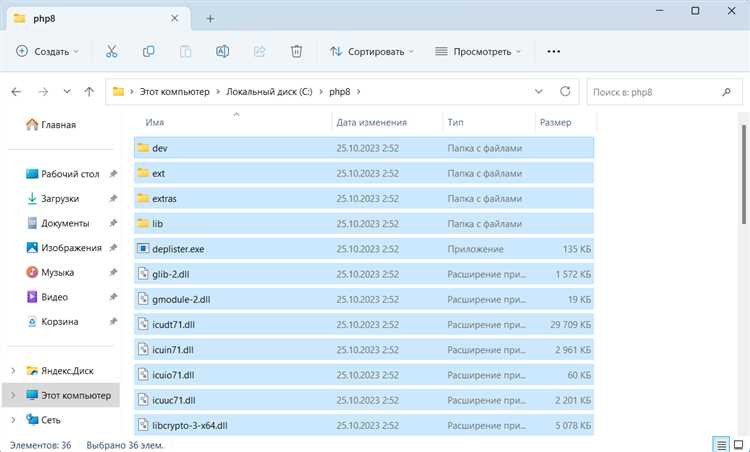This screenshot has height=452, width=750.
Task: Refresh the php8 folder view
Action: [565, 91]
